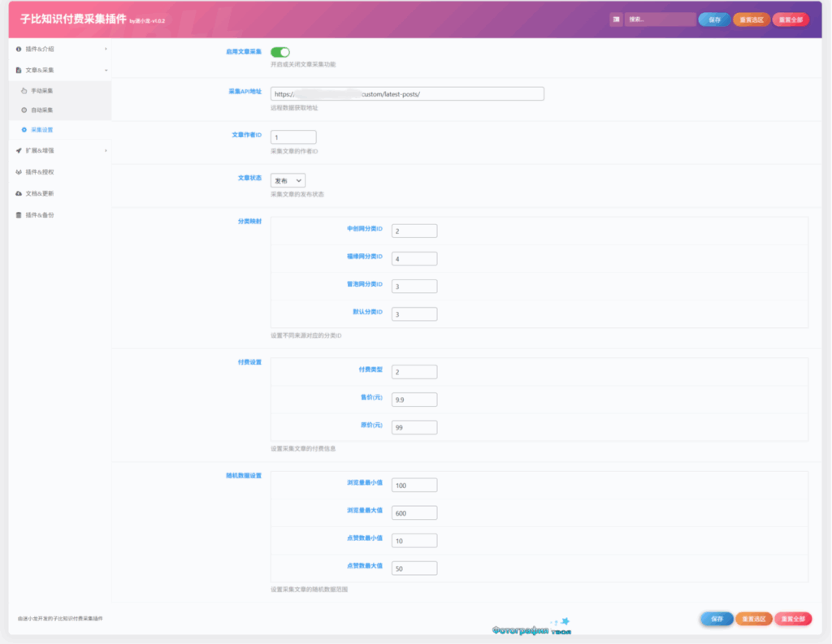Click the hand icon for 手动采集
Screen dimensions: 832x644
(24, 91)
